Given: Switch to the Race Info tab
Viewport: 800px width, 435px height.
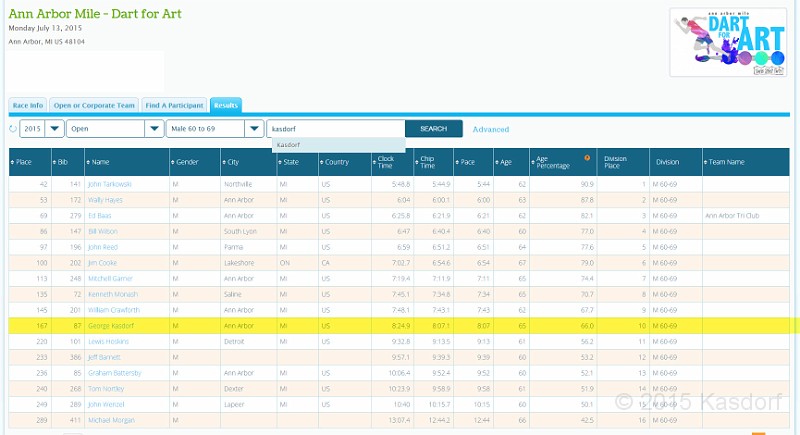Looking at the screenshot, I should [x=28, y=105].
